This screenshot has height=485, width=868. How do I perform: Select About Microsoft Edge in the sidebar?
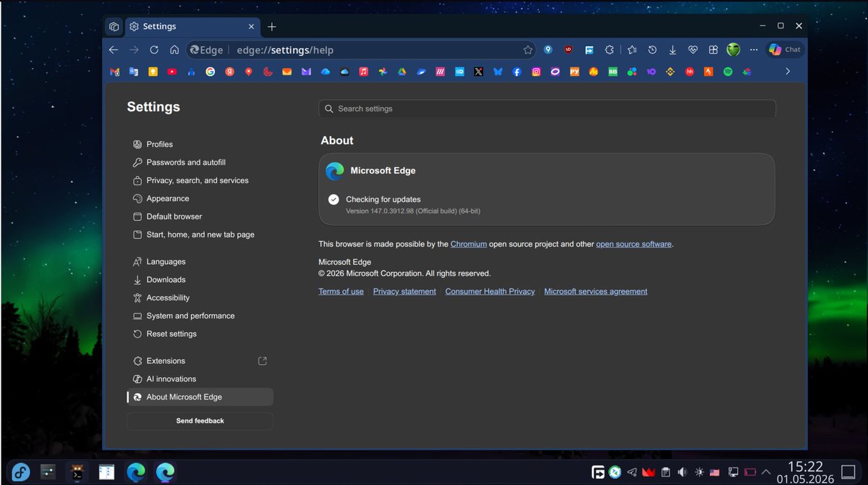click(x=200, y=397)
